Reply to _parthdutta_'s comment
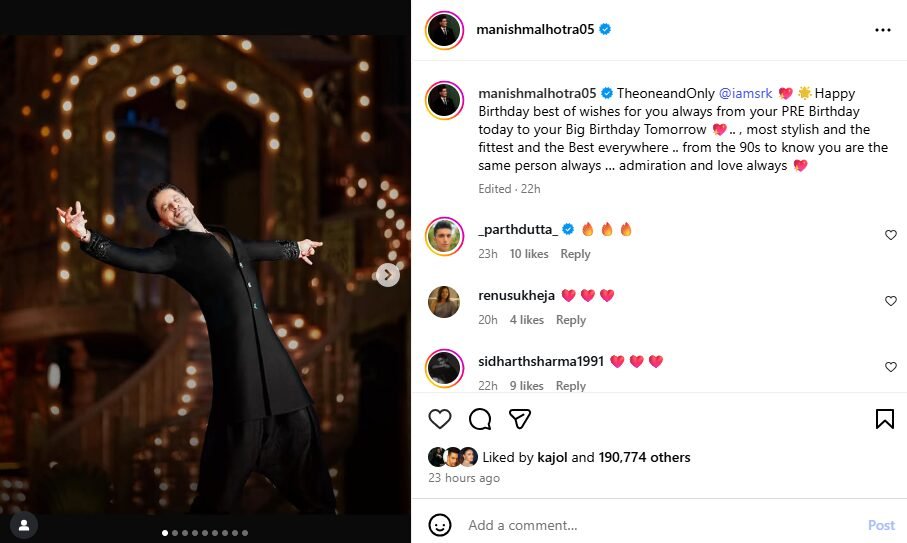The image size is (907, 543). 575,254
